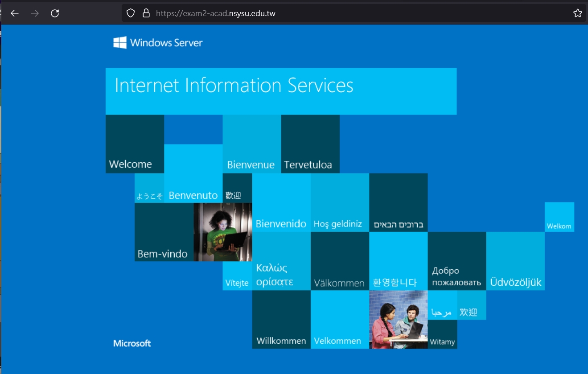Click the 欢迎 tile
The image size is (588, 374).
click(x=472, y=305)
